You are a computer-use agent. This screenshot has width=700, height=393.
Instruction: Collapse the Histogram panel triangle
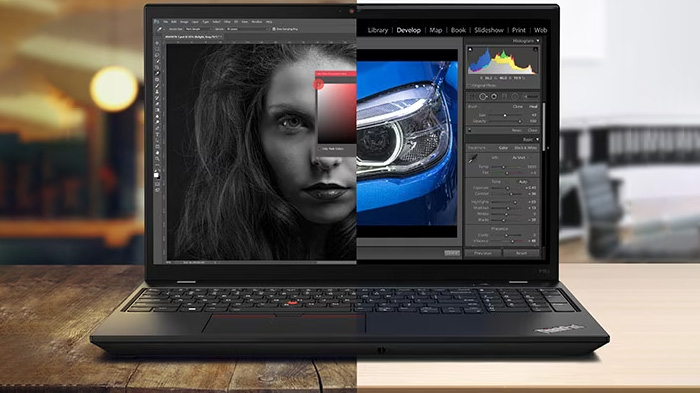(538, 41)
